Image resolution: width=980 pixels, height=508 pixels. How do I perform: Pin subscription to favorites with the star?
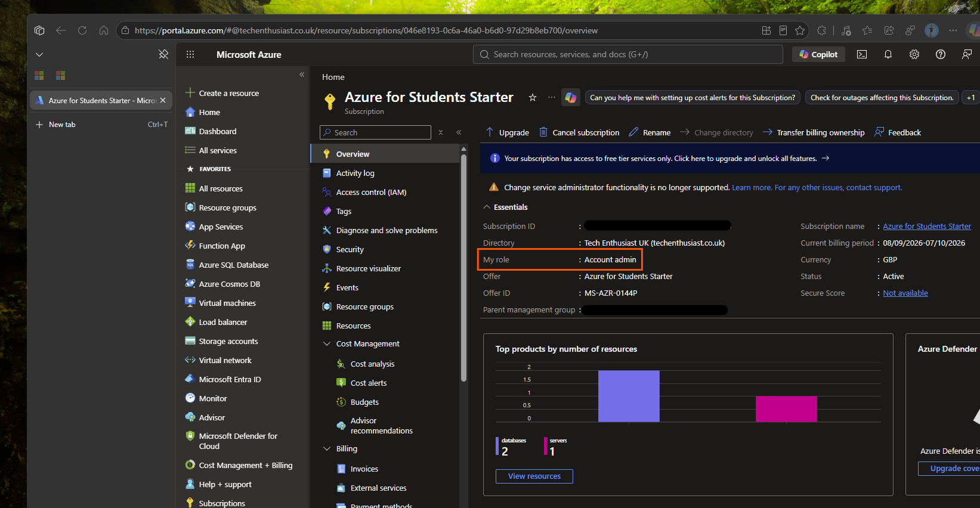(x=533, y=97)
